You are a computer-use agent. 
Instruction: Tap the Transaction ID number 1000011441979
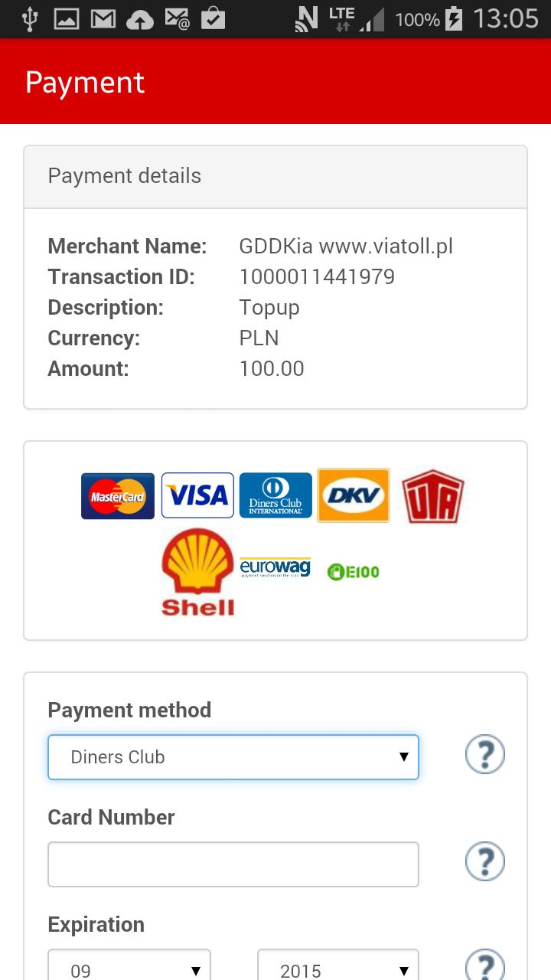317,277
